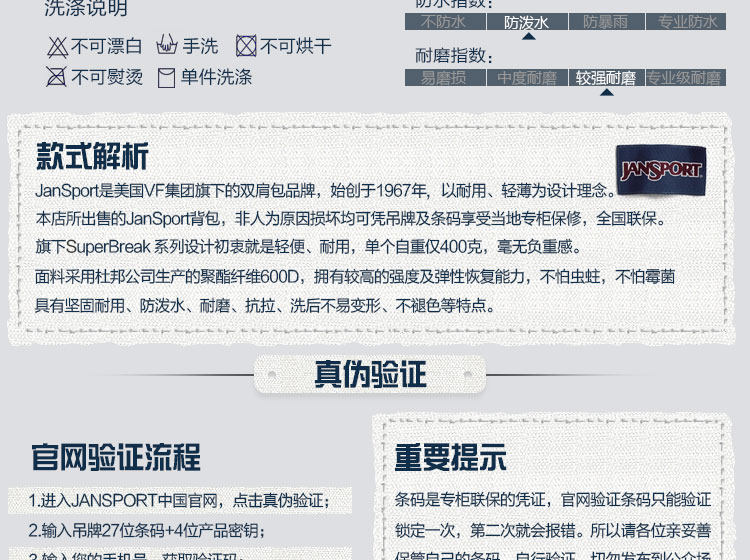Click the SuperBreak 系列 description line
Image resolution: width=750 pixels, height=560 pixels.
click(x=309, y=247)
